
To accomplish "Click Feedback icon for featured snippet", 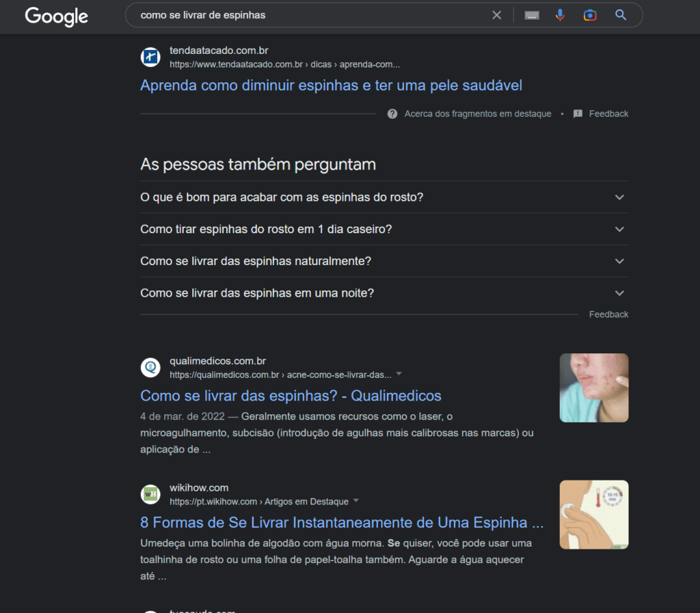I will (x=578, y=113).
